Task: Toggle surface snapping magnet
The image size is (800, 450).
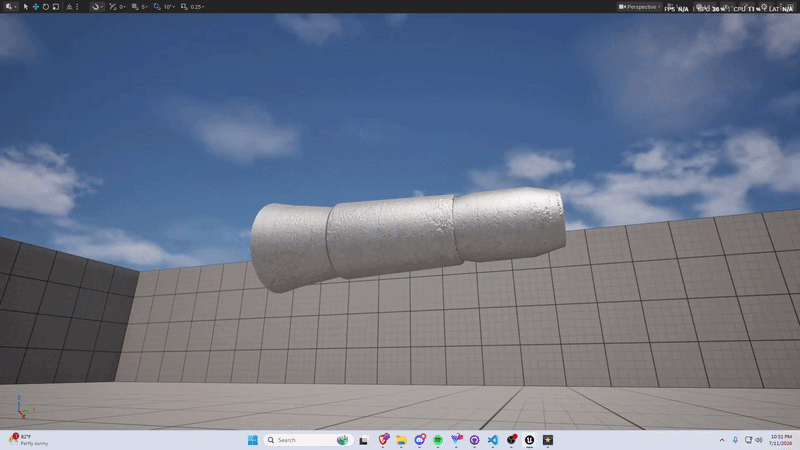Action: pos(96,7)
